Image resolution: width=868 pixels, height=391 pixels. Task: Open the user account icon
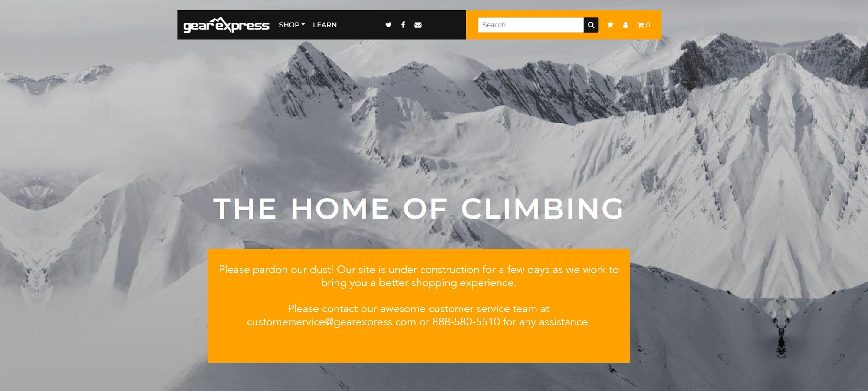point(625,25)
